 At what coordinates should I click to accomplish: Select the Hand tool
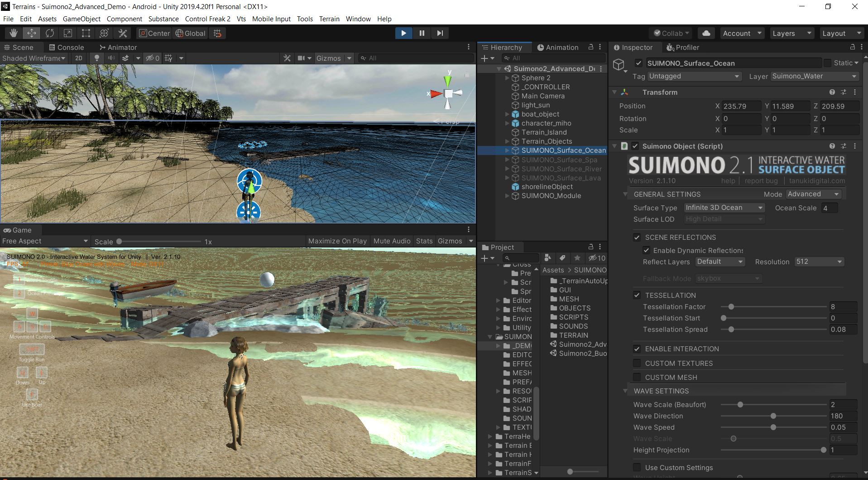point(14,33)
